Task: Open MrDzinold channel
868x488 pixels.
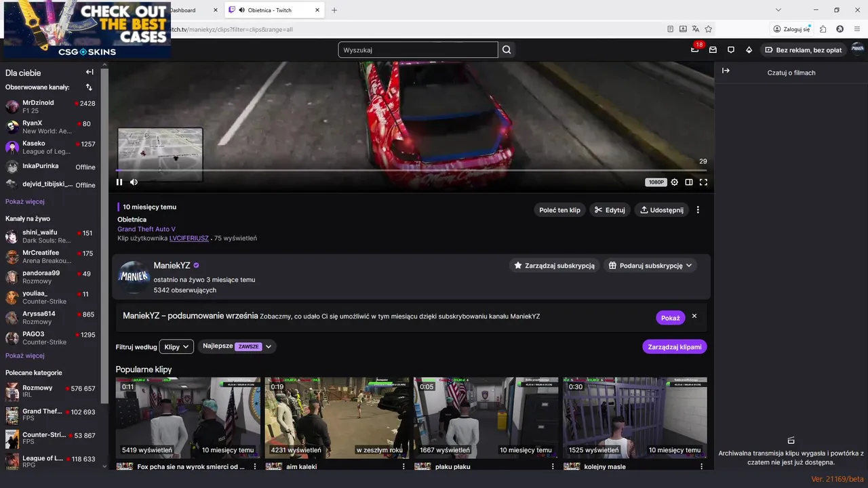Action: tap(50, 106)
